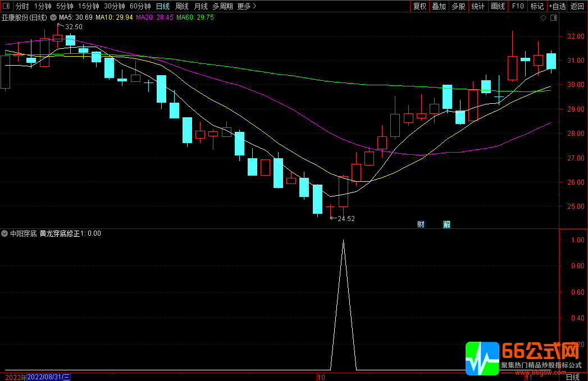Click the 日线 label at the bottom-right corner

click(573, 377)
